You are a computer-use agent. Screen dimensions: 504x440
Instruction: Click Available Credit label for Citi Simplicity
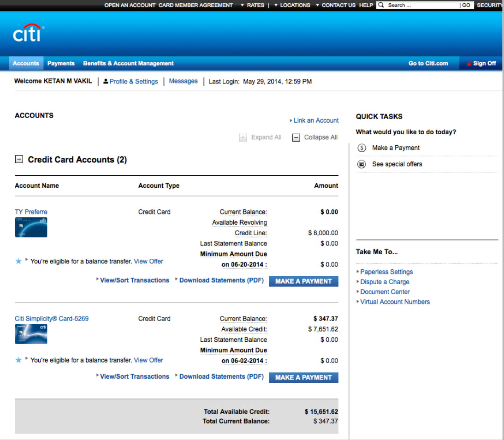244,329
